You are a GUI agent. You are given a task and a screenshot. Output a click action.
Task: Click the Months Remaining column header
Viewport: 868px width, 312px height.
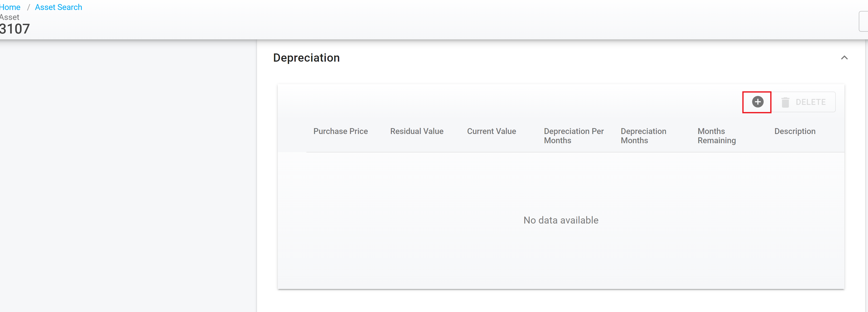[716, 136]
